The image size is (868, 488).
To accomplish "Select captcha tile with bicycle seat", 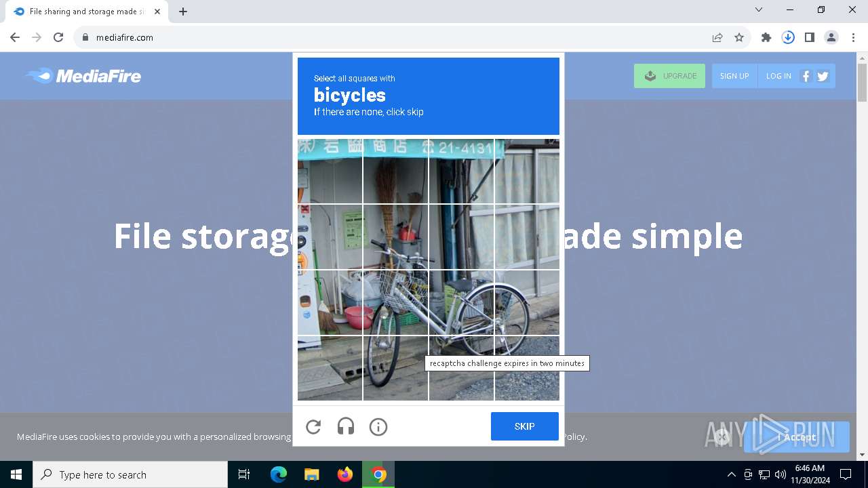I will click(461, 302).
